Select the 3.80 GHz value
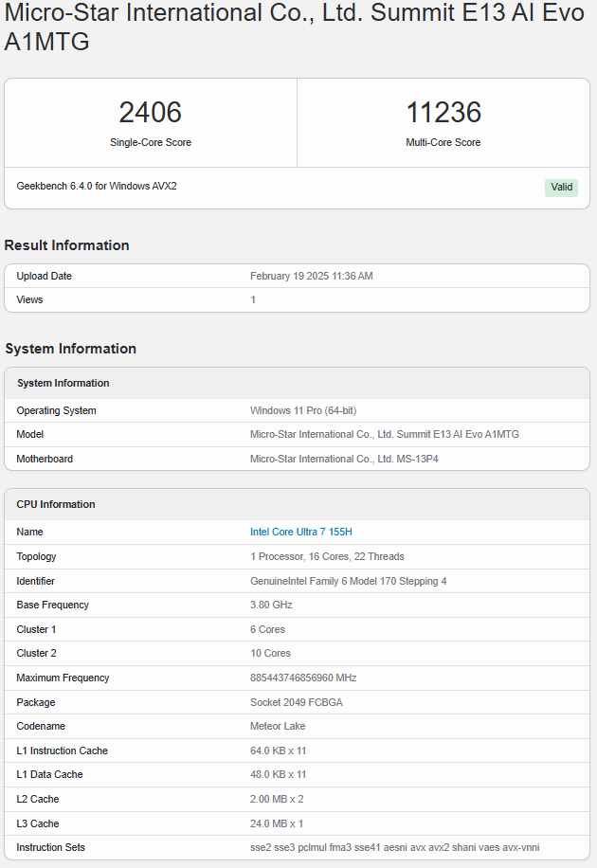Screen dimensions: 597x868 coord(271,606)
